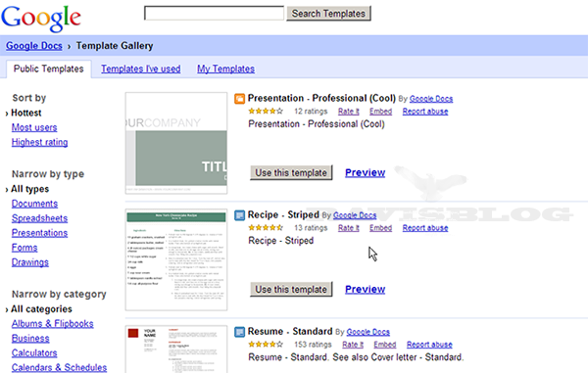Open the Presentation - Professional thumbnail
The image size is (588, 373).
[176, 143]
